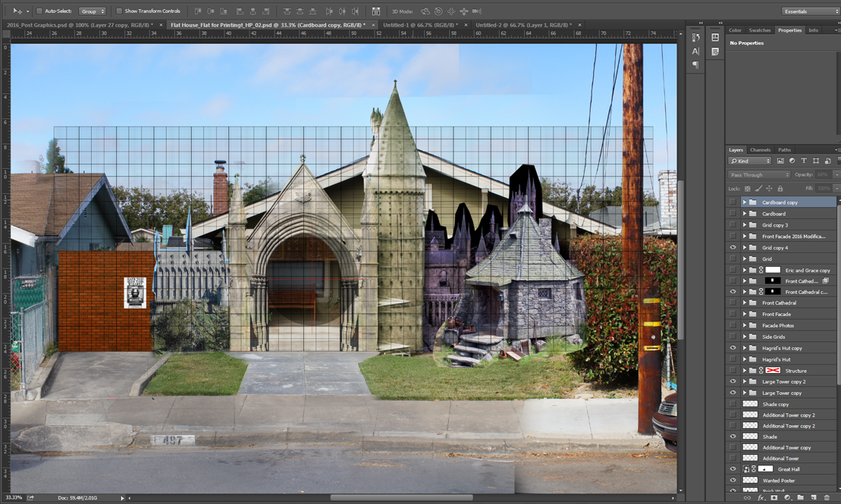Expand the Facade Photos group

[x=745, y=325]
